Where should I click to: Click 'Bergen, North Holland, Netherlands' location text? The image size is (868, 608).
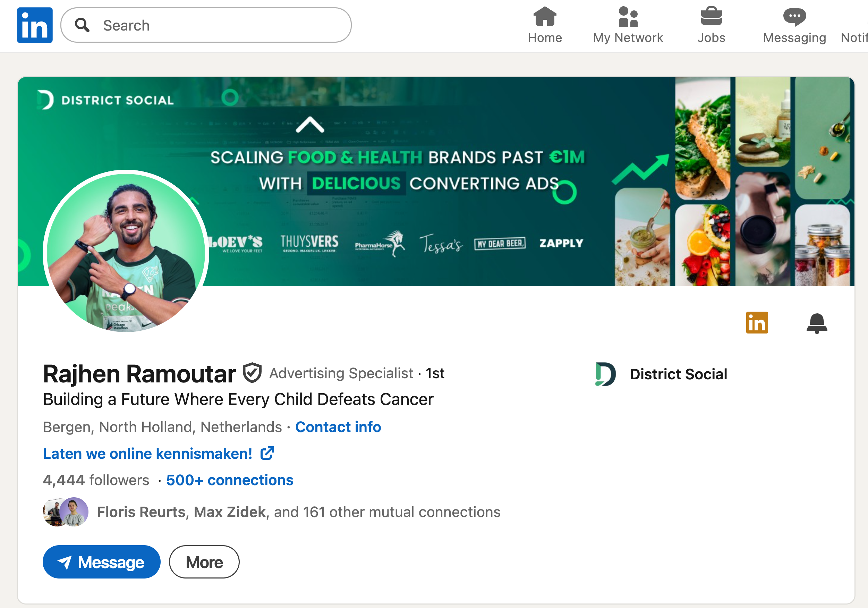163,427
